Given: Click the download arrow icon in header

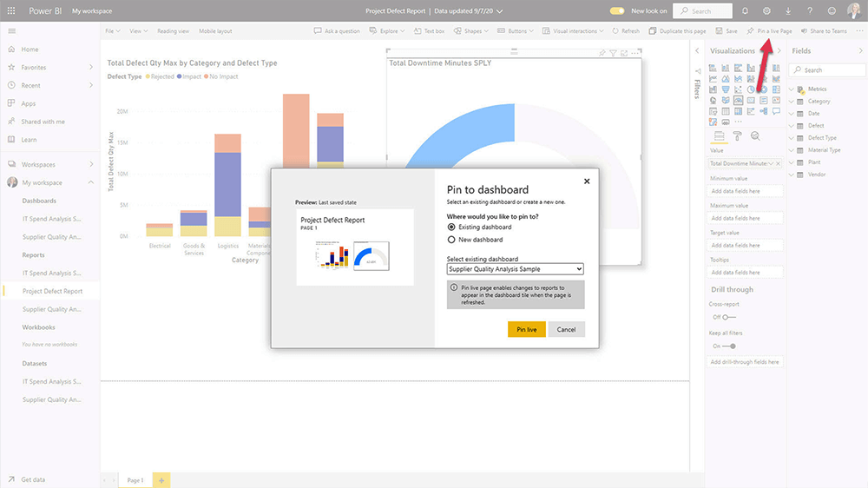Looking at the screenshot, I should point(788,10).
